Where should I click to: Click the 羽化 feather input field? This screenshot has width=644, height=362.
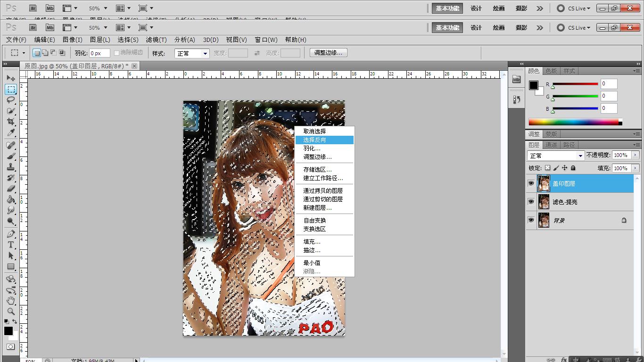pyautogui.click(x=99, y=53)
